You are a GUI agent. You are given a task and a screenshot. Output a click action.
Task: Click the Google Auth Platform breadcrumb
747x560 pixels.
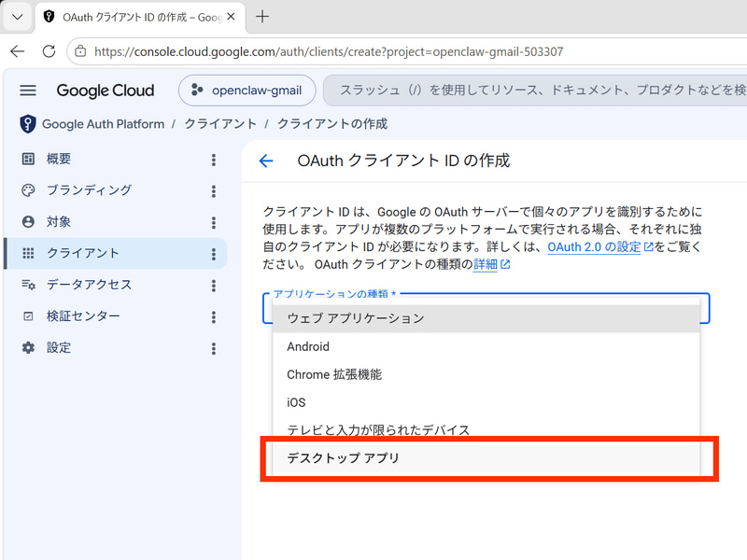103,124
